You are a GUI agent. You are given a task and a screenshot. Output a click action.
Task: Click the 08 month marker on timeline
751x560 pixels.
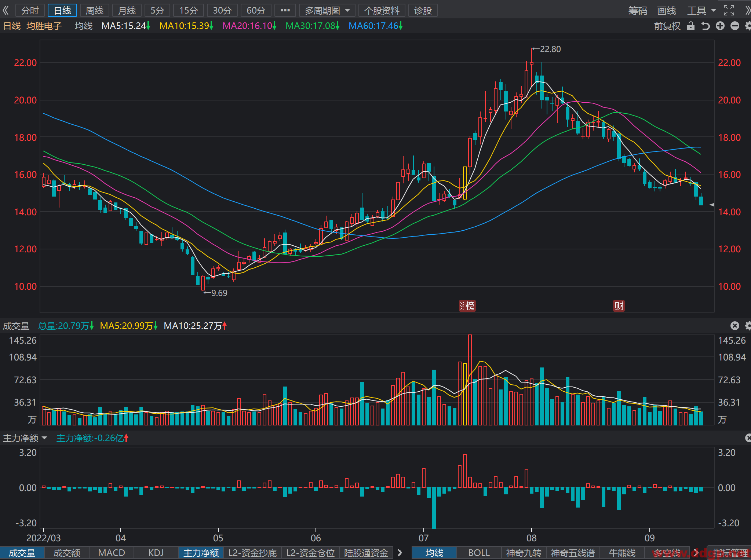(x=531, y=538)
